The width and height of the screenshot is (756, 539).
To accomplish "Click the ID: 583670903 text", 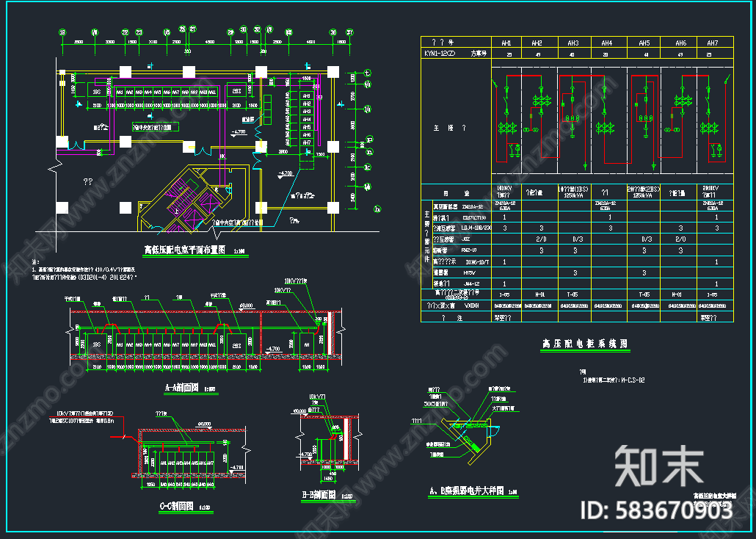I will tap(656, 510).
